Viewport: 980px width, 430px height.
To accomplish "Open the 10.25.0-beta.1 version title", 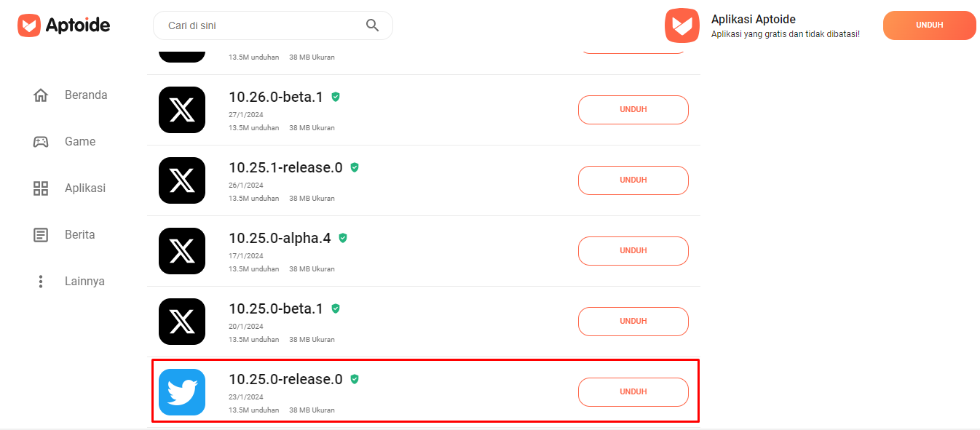I will (276, 308).
